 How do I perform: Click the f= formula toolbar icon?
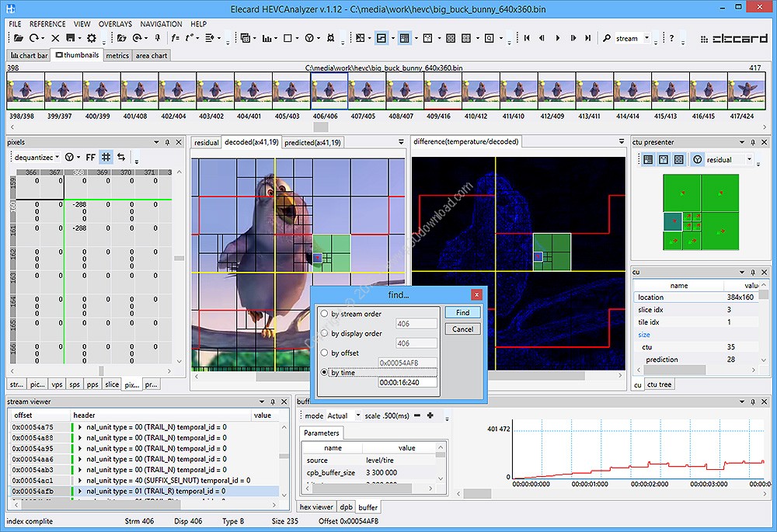tap(176, 38)
